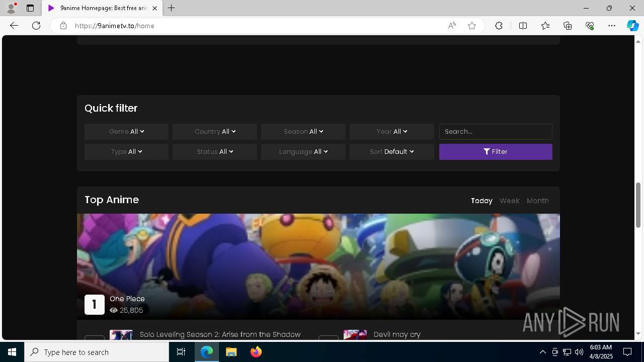Expand the Year dropdown
The height and width of the screenshot is (362, 644).
[x=392, y=132]
